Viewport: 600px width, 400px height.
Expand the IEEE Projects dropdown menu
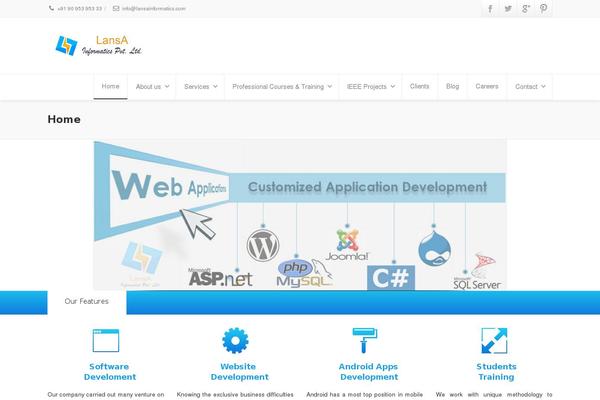click(x=371, y=87)
